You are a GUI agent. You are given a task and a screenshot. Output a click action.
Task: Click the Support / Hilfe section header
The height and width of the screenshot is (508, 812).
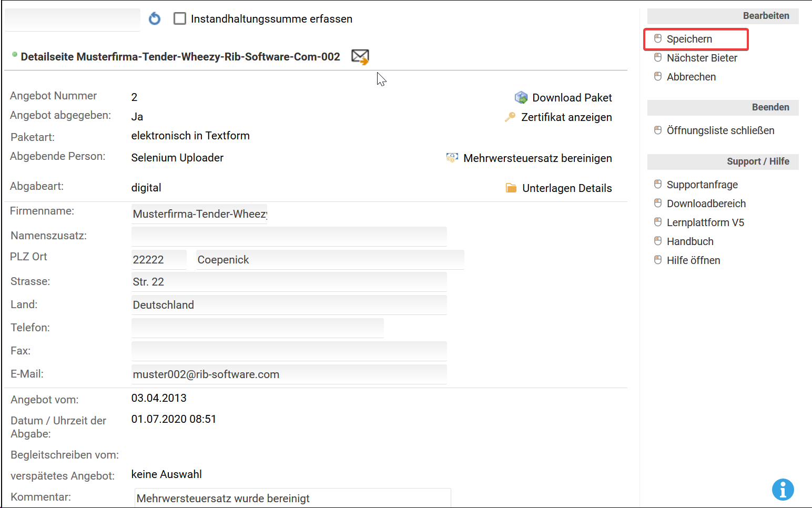pos(723,161)
